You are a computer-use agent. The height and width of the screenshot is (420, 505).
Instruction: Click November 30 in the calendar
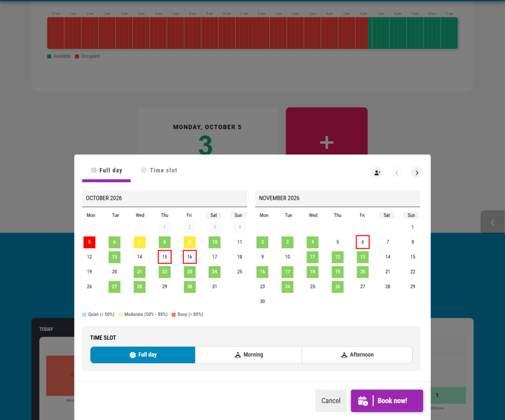(x=262, y=302)
